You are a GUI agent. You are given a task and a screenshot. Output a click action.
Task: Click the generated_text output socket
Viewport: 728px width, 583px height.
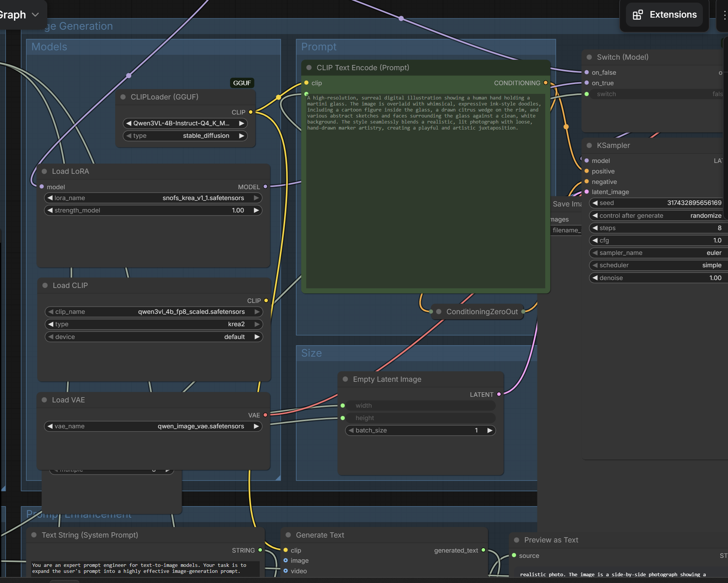coord(483,550)
